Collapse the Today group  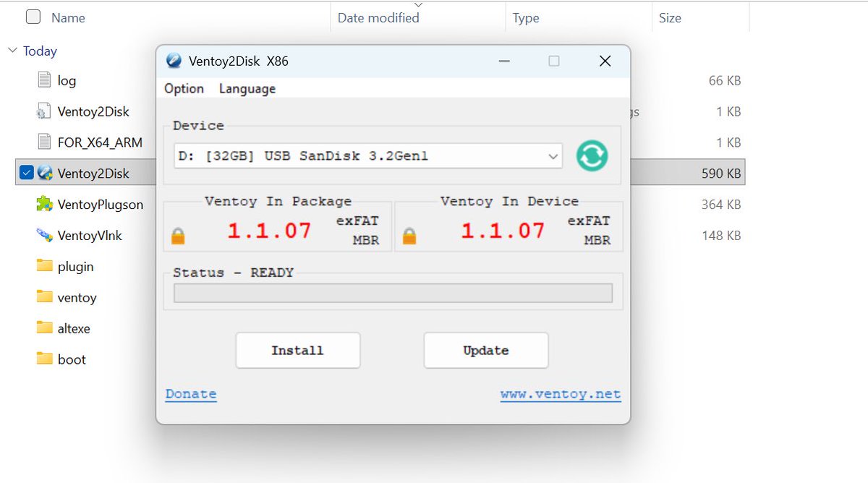click(12, 51)
